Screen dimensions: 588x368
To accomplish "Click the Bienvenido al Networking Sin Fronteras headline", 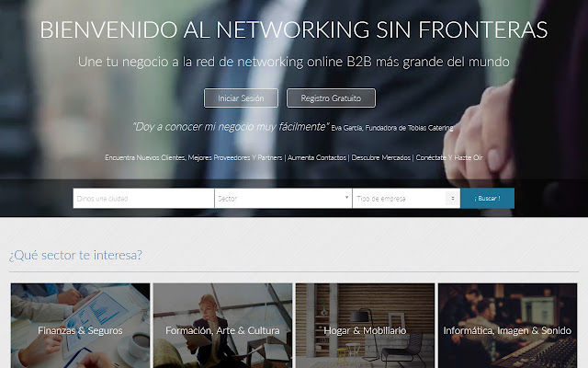I will pos(294,29).
